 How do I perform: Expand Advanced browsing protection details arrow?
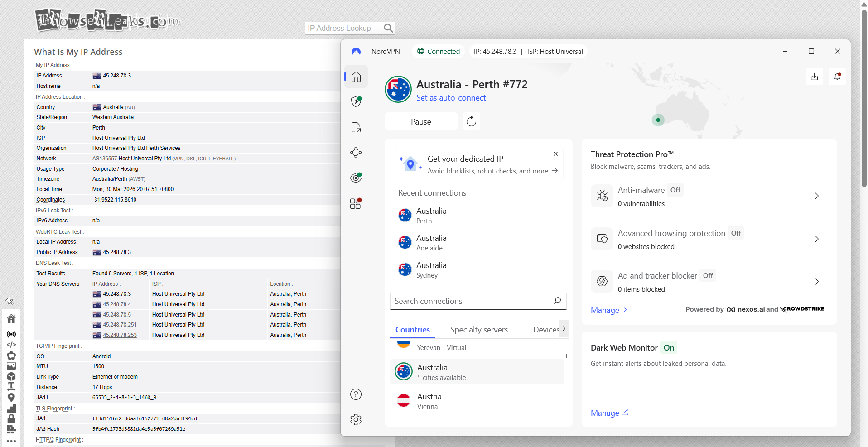(817, 239)
